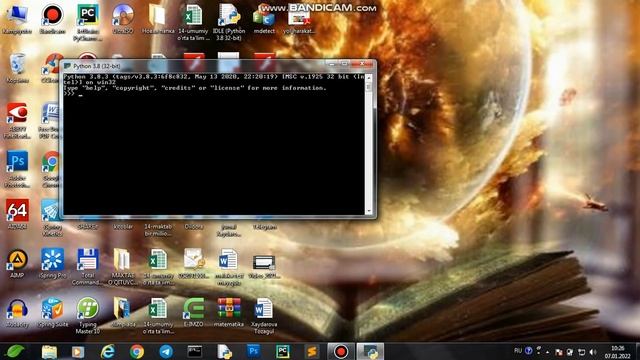Select the Typing Master 10 shortcut

[x=88, y=316]
